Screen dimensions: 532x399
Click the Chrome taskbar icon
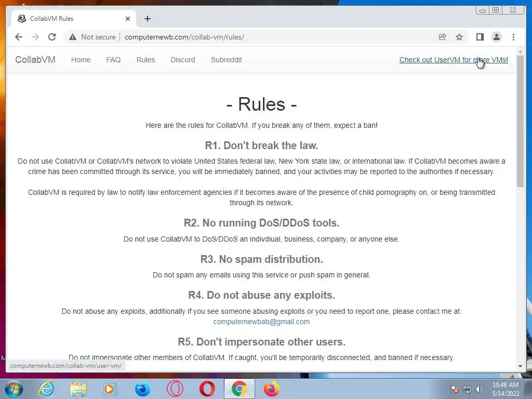(x=239, y=389)
